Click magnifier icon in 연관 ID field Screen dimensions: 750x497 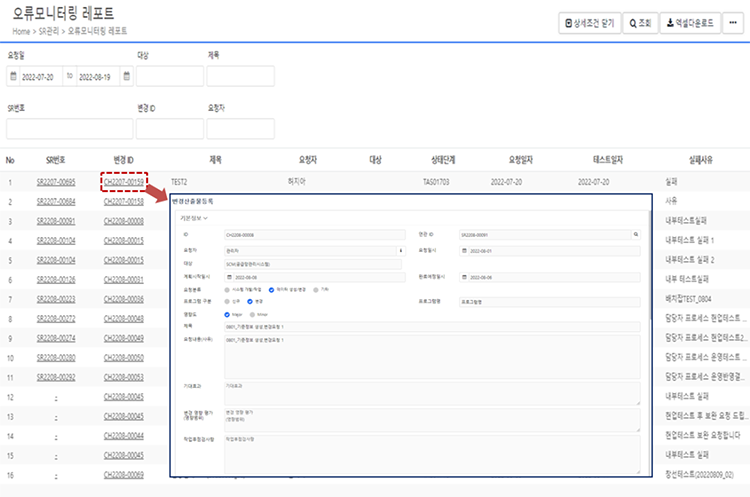(x=635, y=235)
